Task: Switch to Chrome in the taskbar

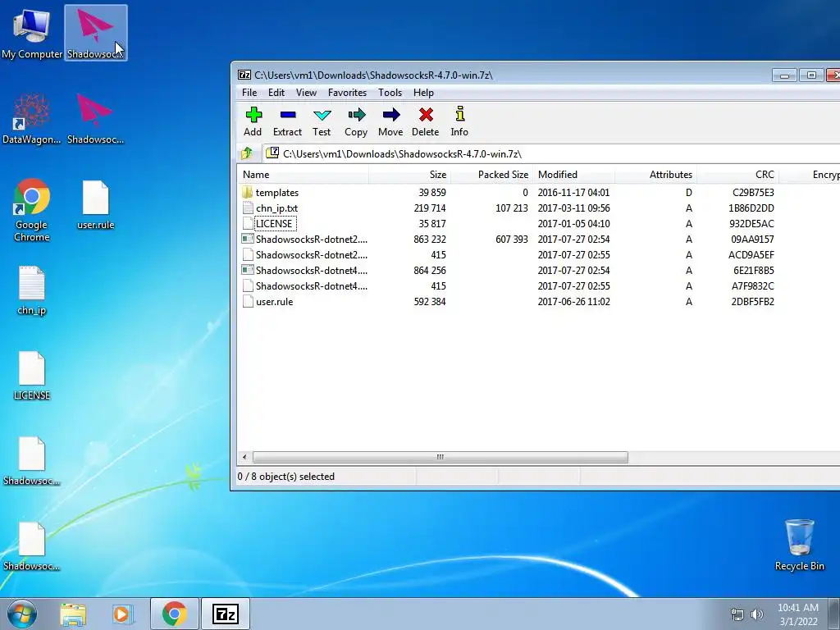Action: pos(174,614)
